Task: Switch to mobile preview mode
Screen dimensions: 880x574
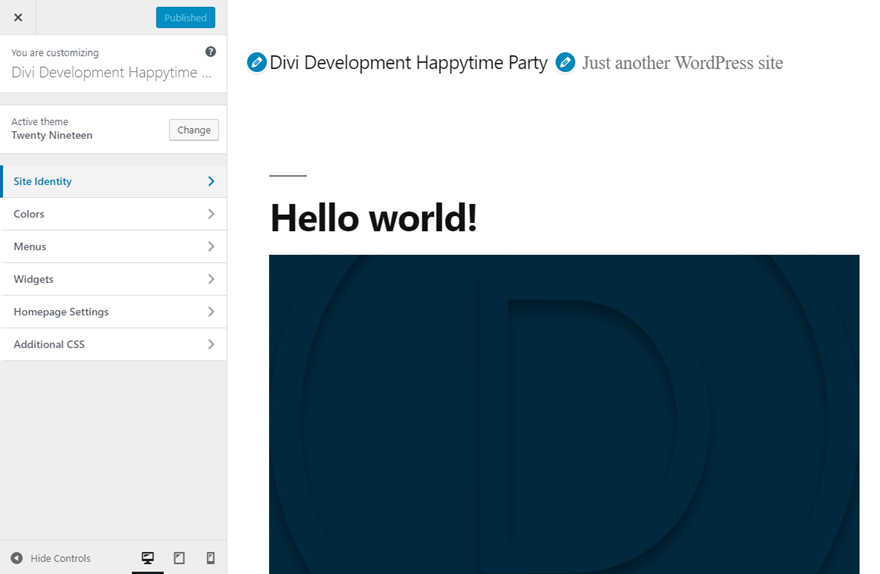Action: [210, 558]
